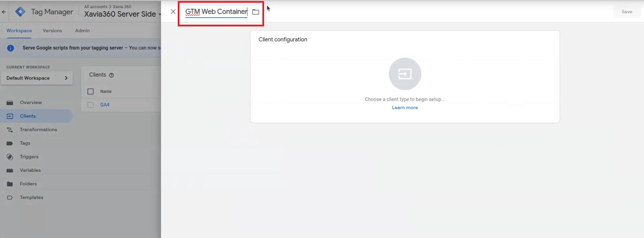Screen dimensions: 644x238
Task: Click the Tags sidebar icon
Action: pos(10,143)
